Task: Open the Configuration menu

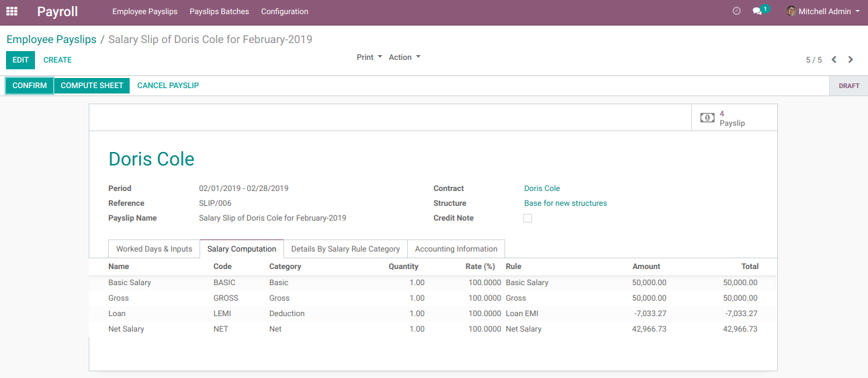Action: [x=284, y=11]
